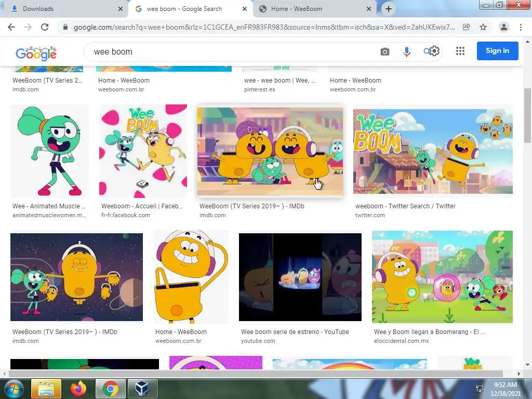Open a new tab with the plus button

tap(389, 9)
